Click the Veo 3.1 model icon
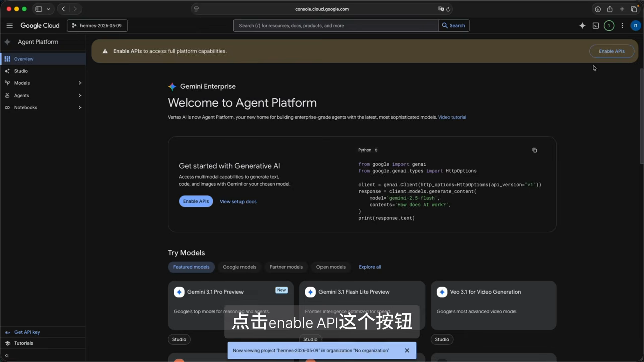 pos(442,292)
